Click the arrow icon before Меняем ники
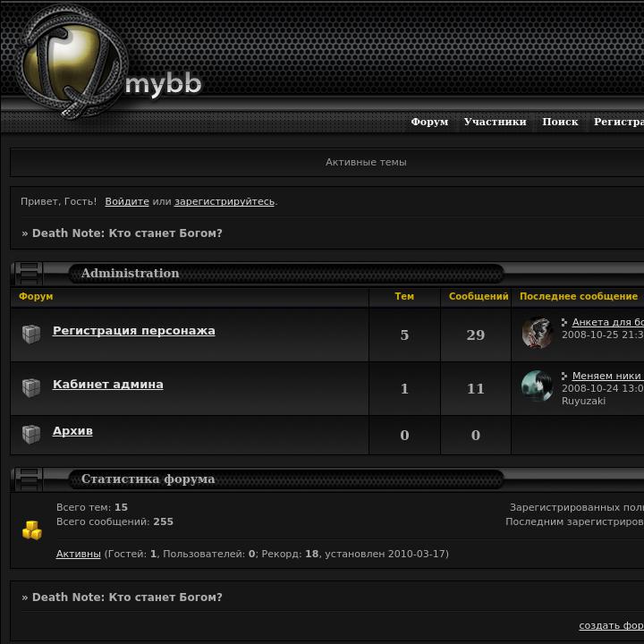This screenshot has height=644, width=644. [564, 376]
